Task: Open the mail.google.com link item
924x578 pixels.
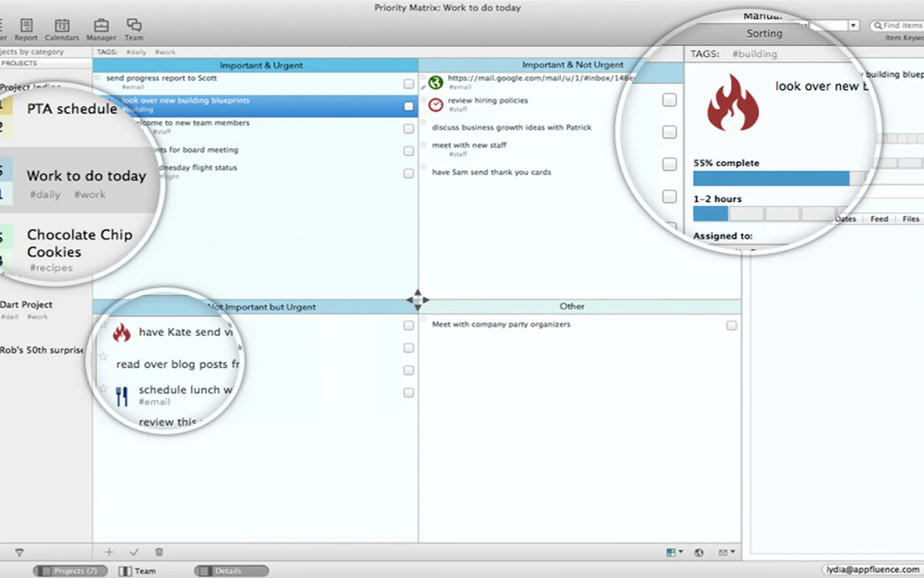Action: pyautogui.click(x=541, y=78)
